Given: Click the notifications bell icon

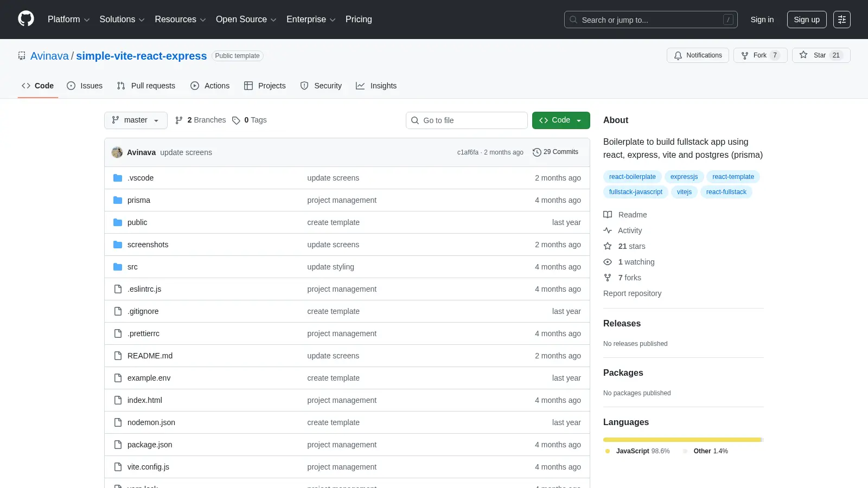Looking at the screenshot, I should coord(678,55).
